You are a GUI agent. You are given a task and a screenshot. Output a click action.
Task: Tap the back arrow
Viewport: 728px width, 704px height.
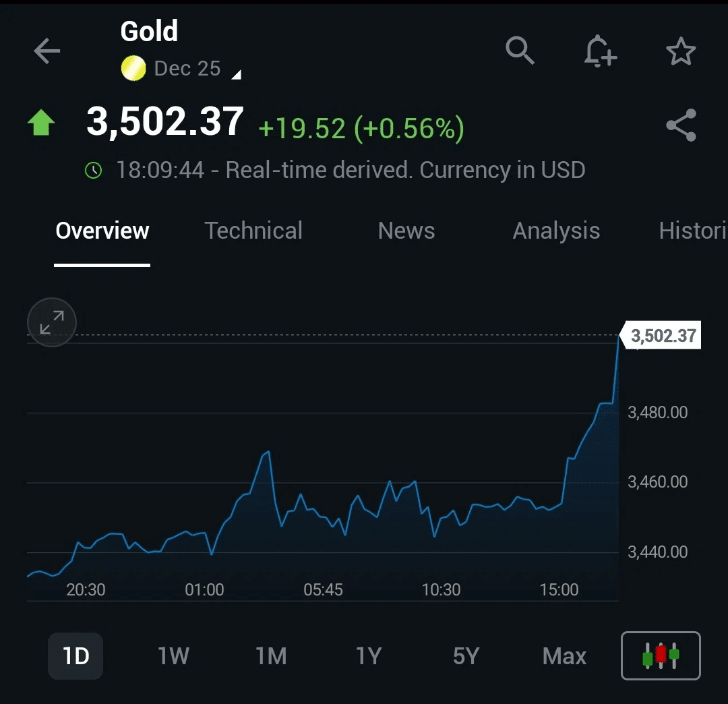46,51
